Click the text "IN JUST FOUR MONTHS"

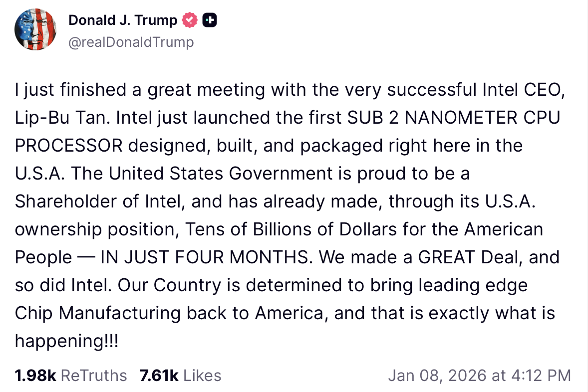[204, 257]
